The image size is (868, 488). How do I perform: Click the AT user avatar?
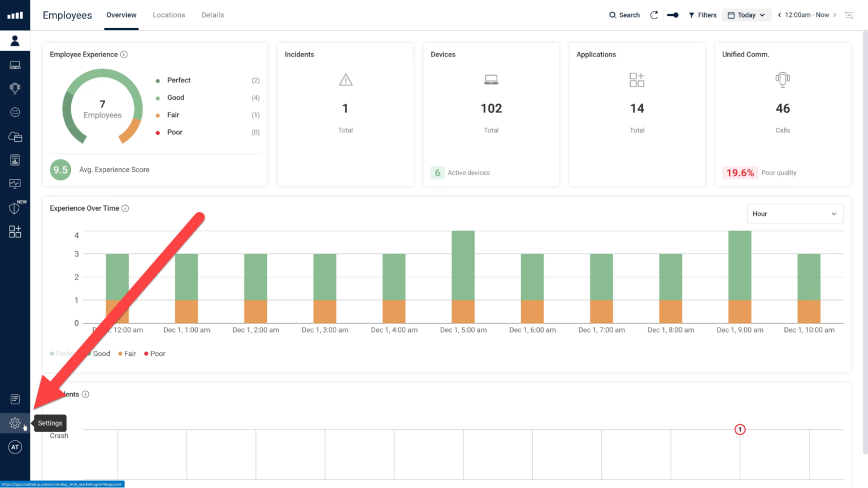(x=15, y=447)
